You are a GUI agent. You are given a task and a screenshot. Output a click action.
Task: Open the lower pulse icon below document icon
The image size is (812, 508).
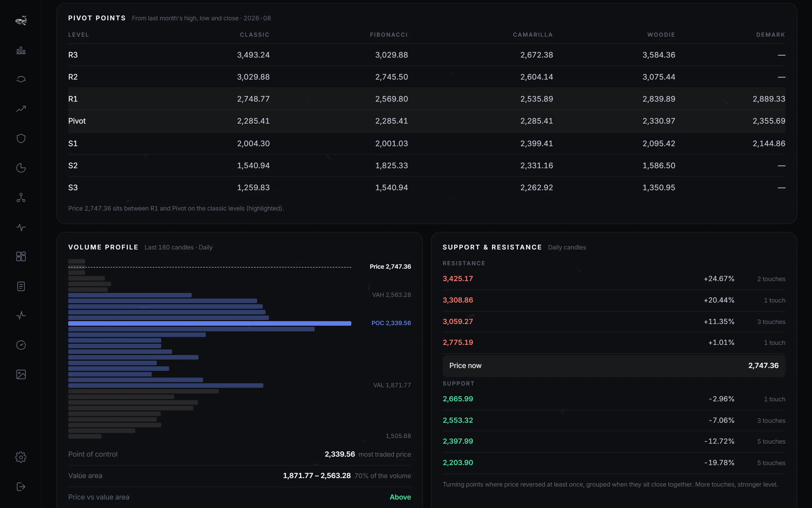[x=21, y=315]
